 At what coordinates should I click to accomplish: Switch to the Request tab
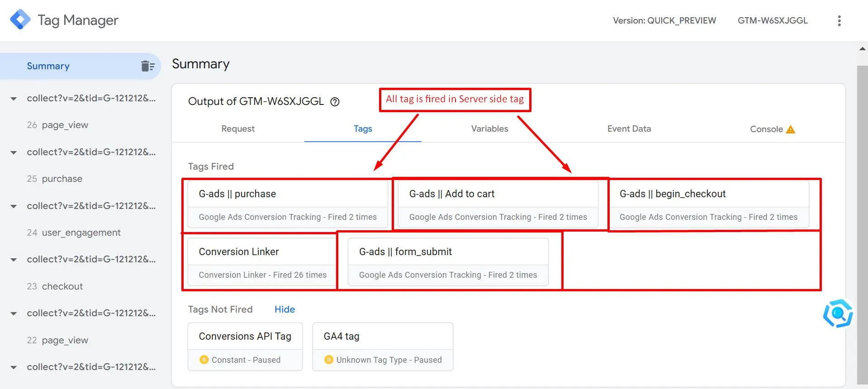(238, 129)
